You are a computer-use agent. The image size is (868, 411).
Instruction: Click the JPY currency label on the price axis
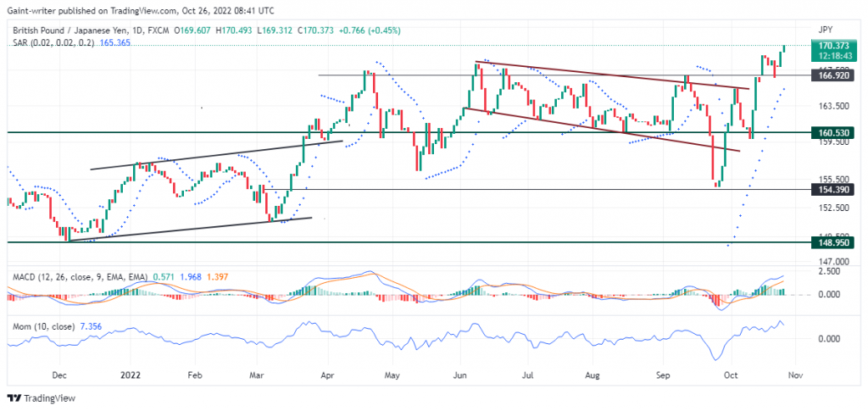pos(826,30)
